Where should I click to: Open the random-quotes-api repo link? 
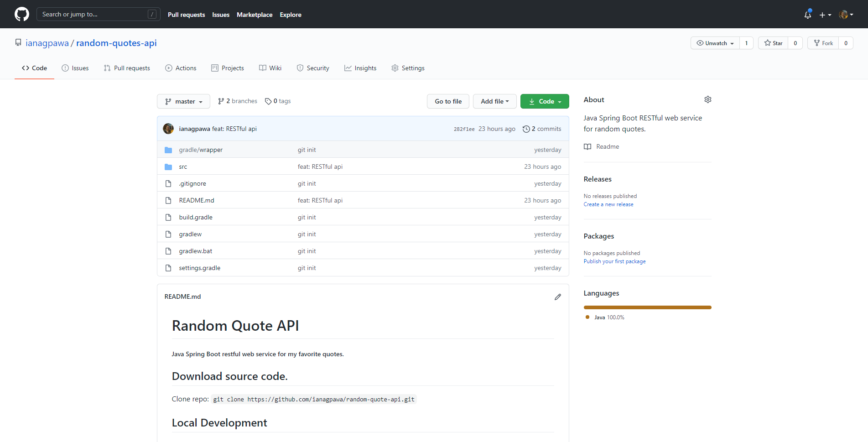(x=116, y=43)
